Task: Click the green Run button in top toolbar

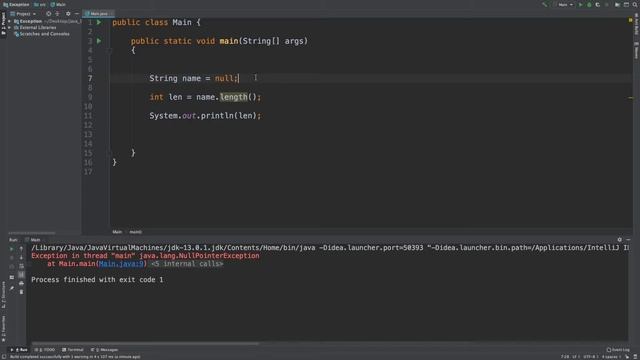Action: tap(580, 4)
